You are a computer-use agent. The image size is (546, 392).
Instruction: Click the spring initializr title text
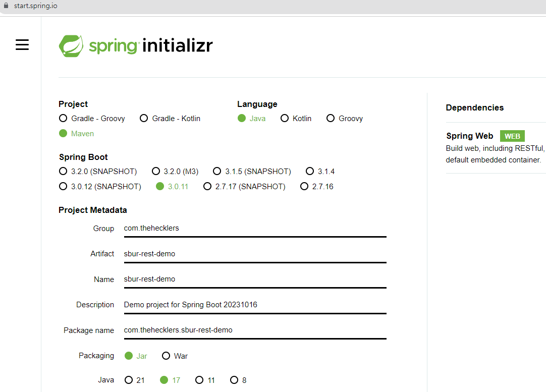151,45
